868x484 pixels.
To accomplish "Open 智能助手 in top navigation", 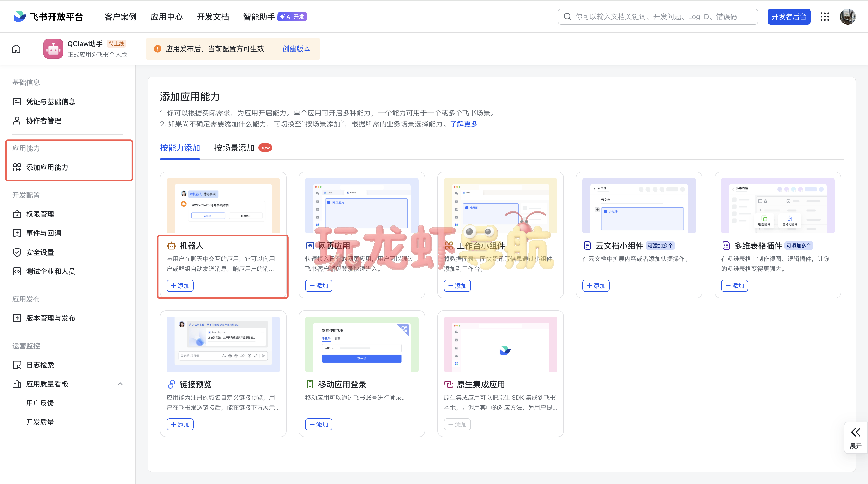I will pos(259,17).
